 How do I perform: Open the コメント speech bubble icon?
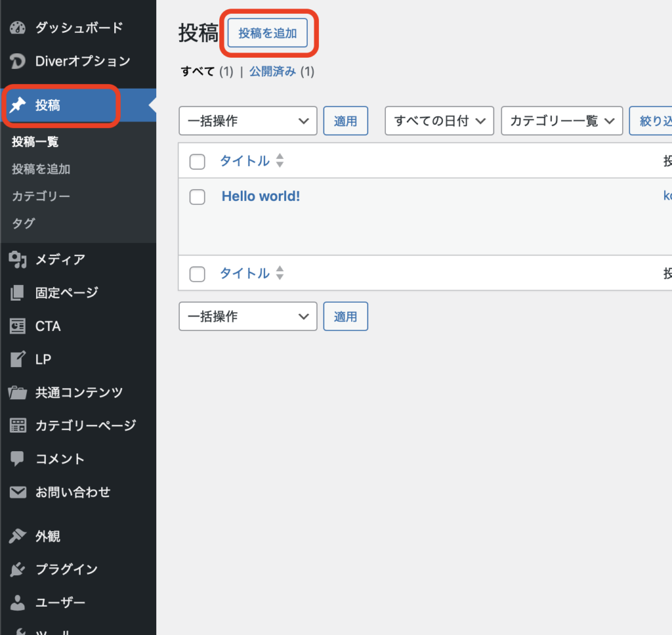[x=18, y=459]
